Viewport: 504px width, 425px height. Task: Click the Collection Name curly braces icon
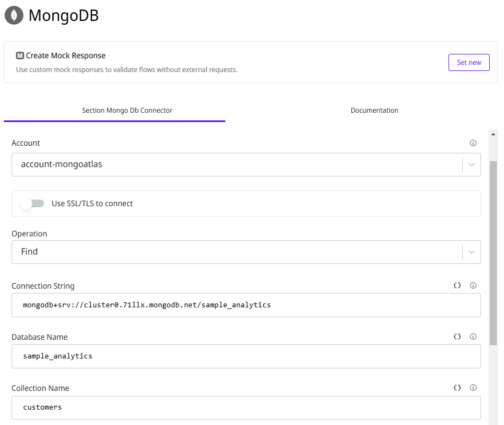click(457, 388)
